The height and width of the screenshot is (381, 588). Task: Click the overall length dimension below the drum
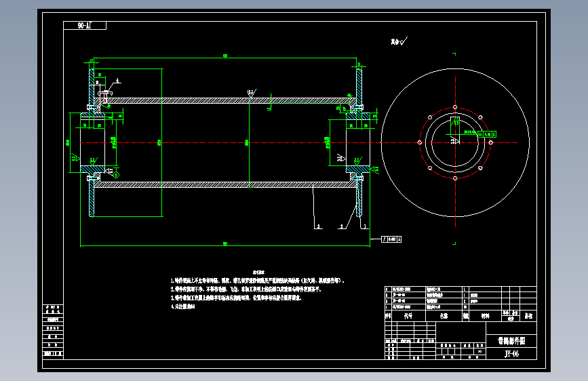[225, 244]
